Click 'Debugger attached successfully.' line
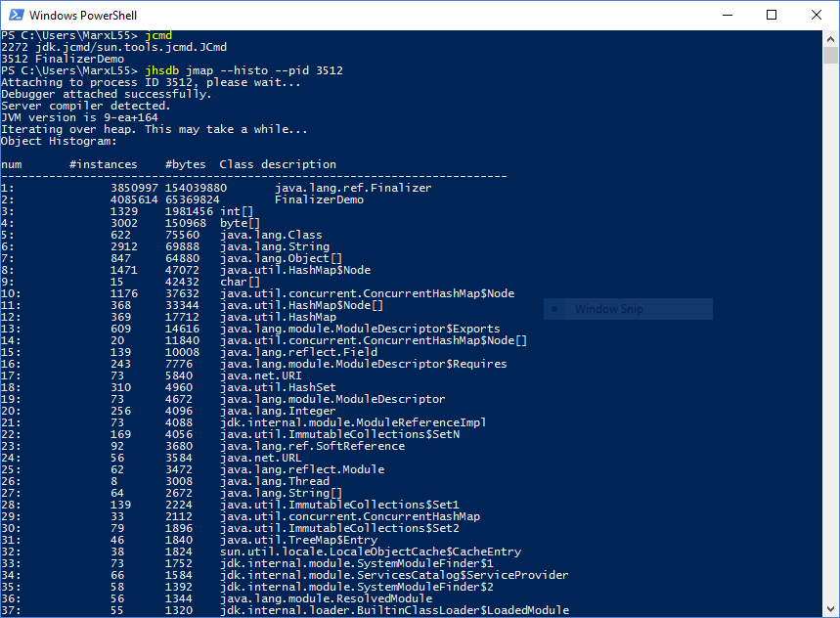Viewport: 840px width, 618px height. point(106,94)
